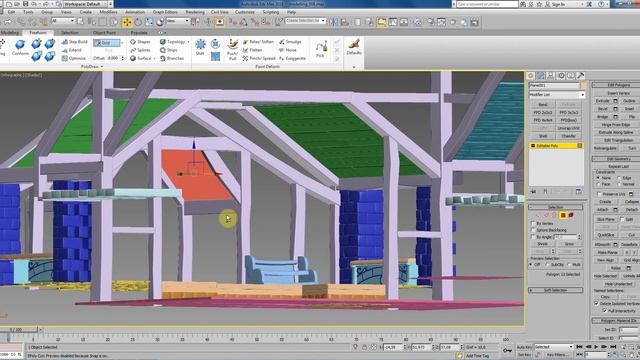Viewport: 640px width, 360px height.
Task: Click the Hide Unselected button
Action: point(618,284)
